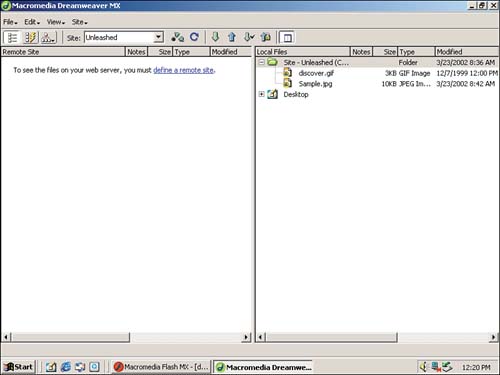Click the Start button
The height and width of the screenshot is (375, 500).
(19, 367)
